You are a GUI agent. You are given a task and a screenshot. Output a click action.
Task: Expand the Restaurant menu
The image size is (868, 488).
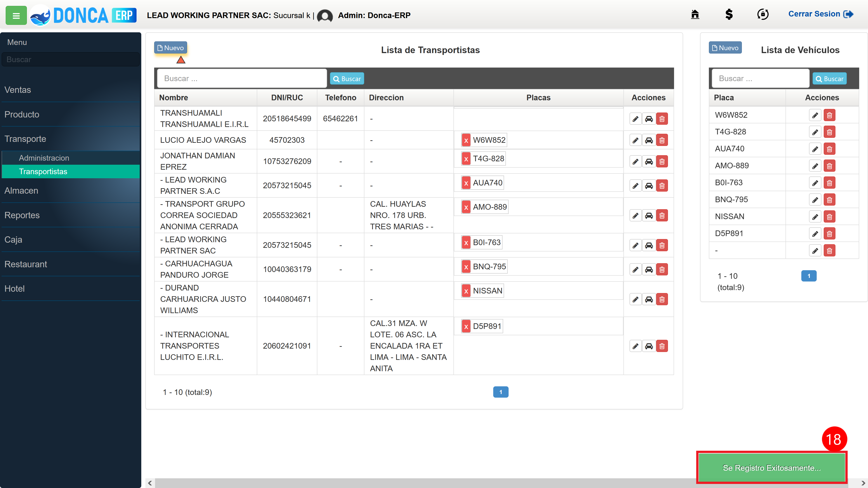(71, 264)
